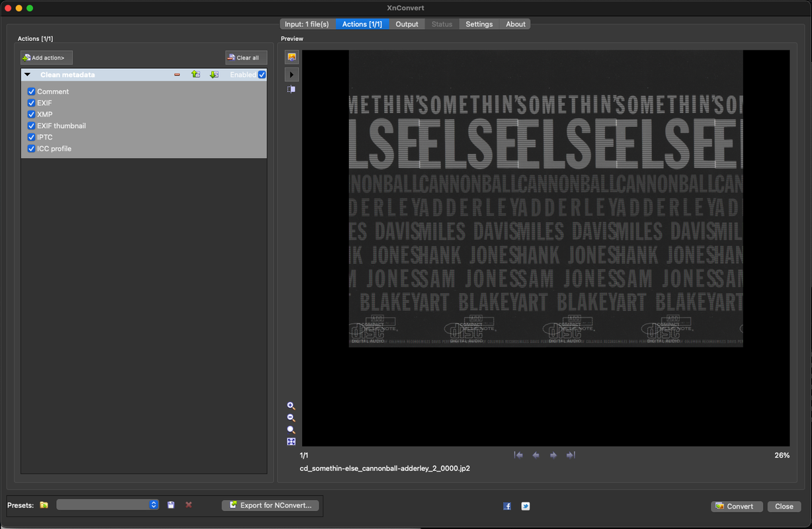This screenshot has width=812, height=529.
Task: Move Clean metadata action up
Action: point(196,75)
